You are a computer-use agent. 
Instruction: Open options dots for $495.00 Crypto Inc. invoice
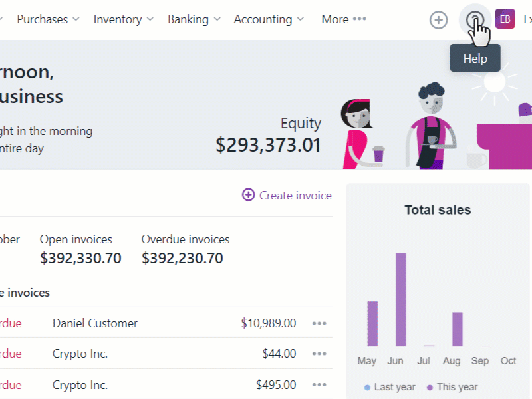tap(319, 385)
